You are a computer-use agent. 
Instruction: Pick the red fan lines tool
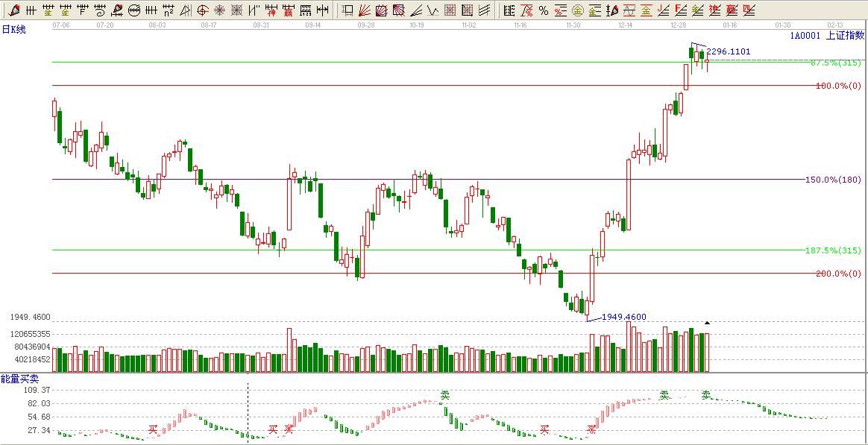click(365, 10)
